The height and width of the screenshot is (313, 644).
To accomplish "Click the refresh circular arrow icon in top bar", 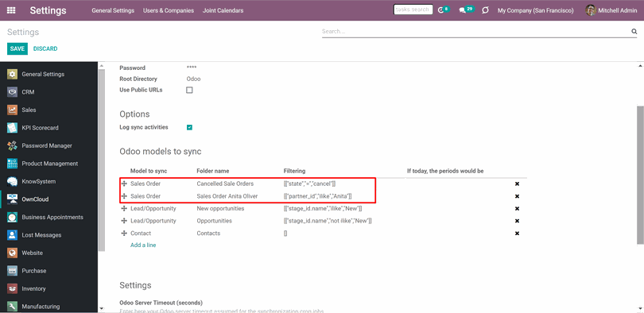I will (485, 10).
